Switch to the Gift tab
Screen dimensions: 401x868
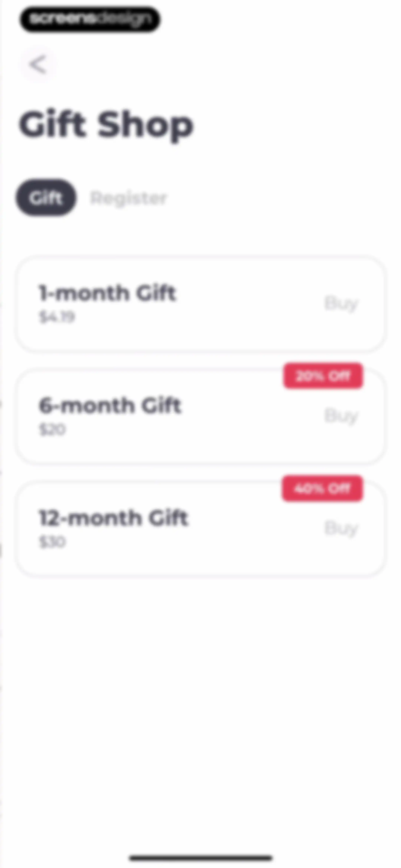[x=46, y=197]
